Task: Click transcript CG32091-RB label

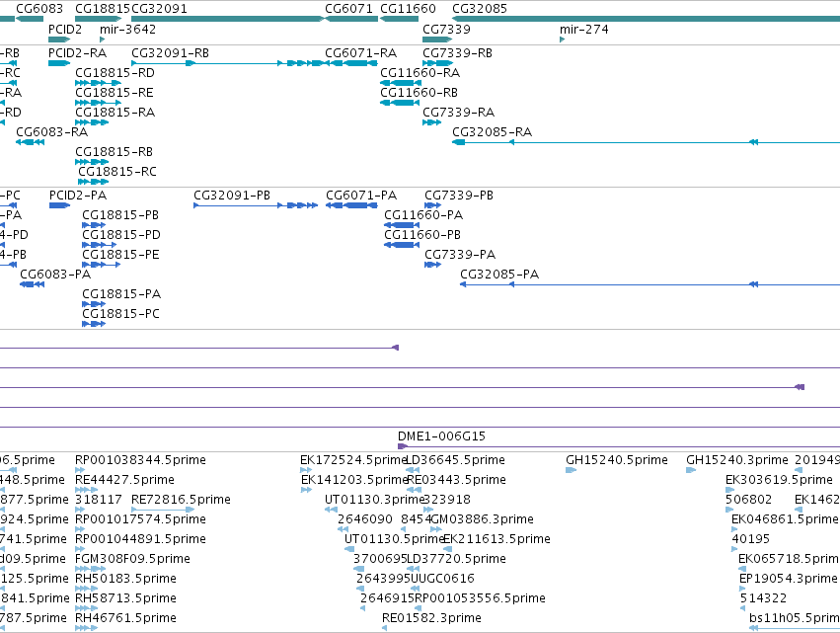Action: pos(170,53)
